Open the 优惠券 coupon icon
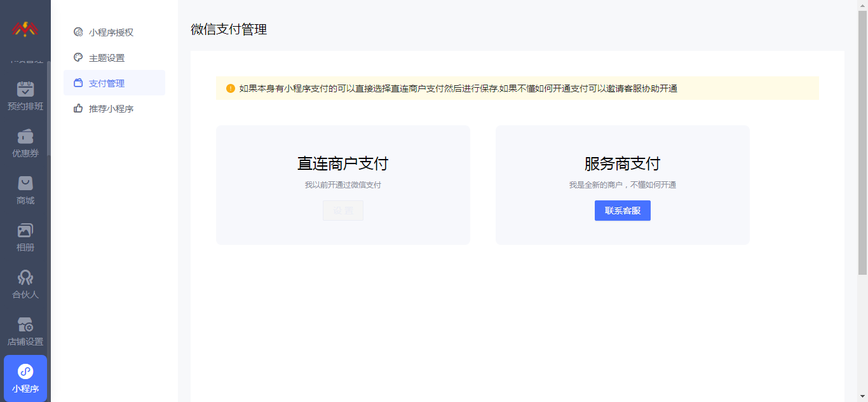 point(25,137)
